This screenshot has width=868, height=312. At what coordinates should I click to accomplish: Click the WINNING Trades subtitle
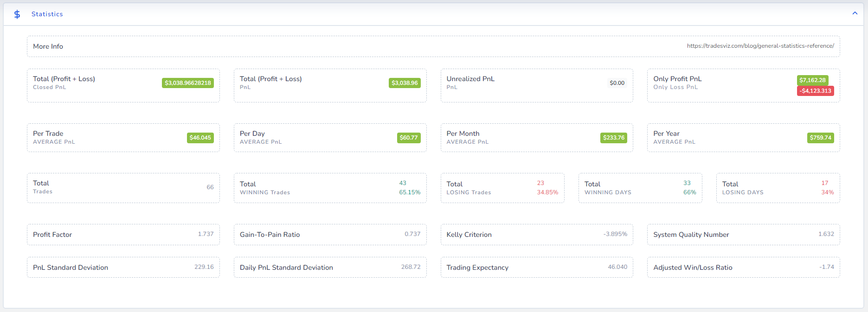(265, 192)
